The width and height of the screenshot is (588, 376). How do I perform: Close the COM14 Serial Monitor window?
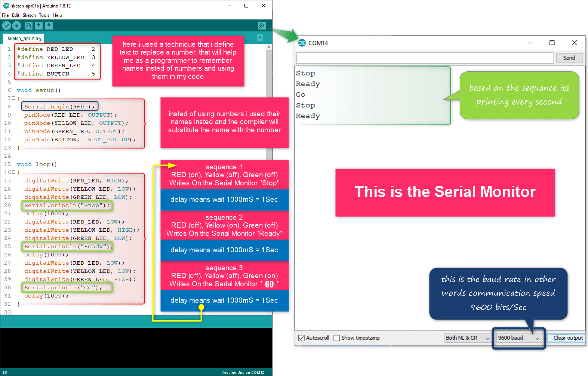click(574, 43)
